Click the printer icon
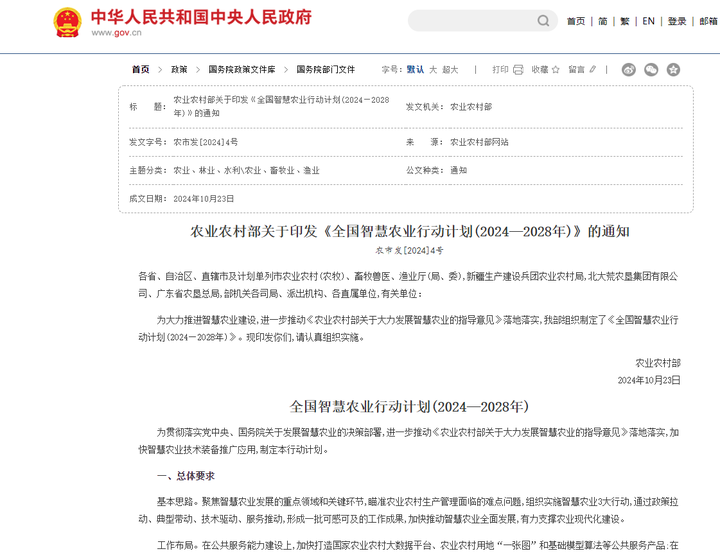This screenshot has height=558, width=720. [518, 70]
